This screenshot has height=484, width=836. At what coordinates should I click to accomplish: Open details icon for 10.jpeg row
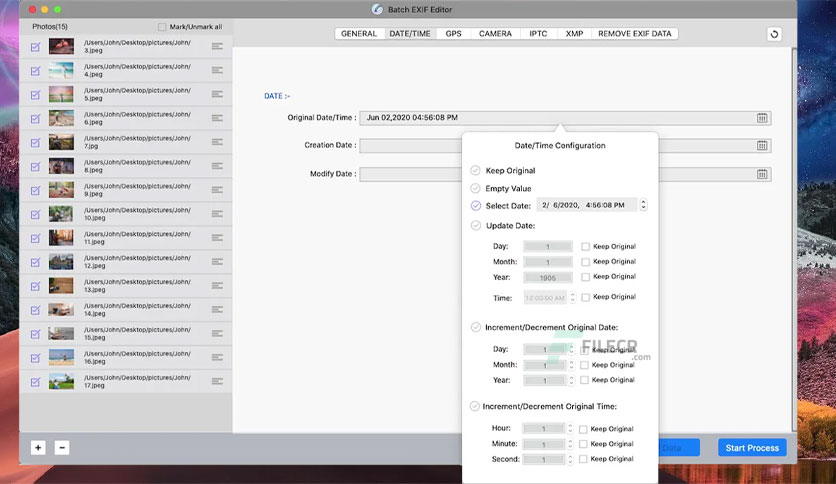(x=217, y=214)
